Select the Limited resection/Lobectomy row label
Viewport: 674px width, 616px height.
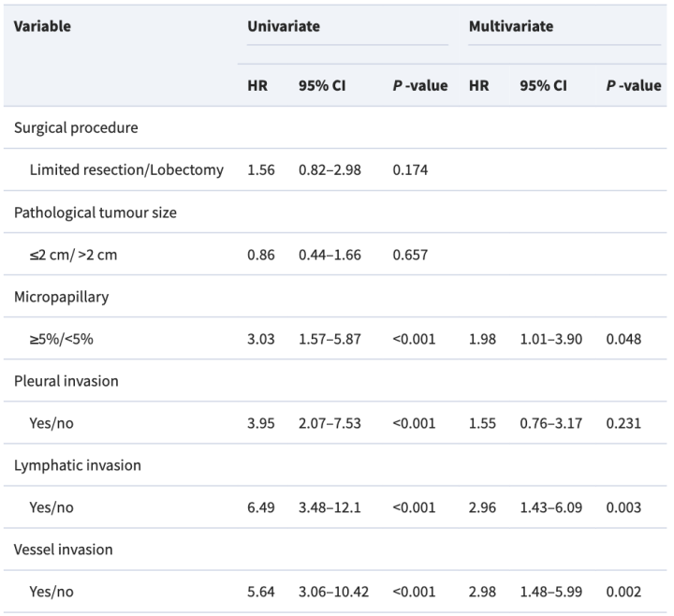tap(126, 169)
